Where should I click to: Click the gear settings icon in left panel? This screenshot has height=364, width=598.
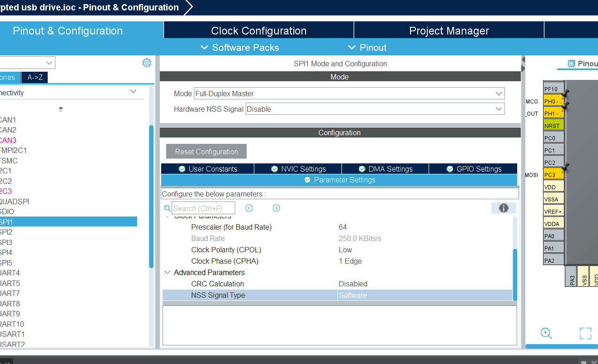[146, 63]
